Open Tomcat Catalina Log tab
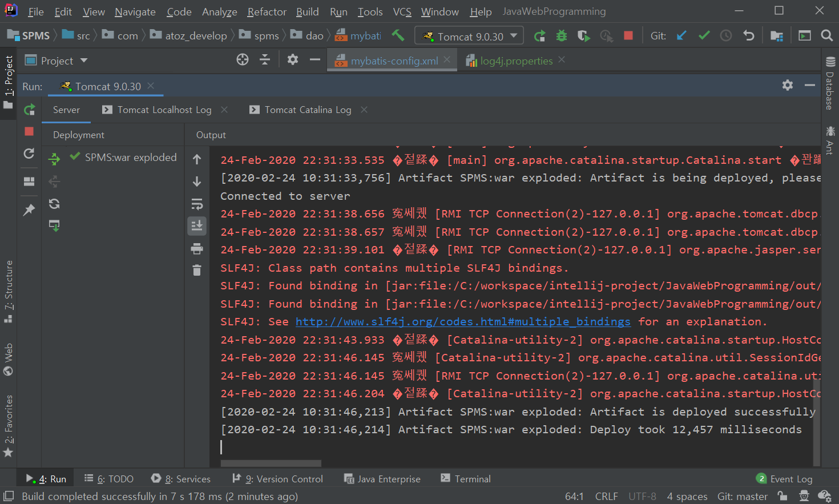The image size is (839, 504). [307, 110]
